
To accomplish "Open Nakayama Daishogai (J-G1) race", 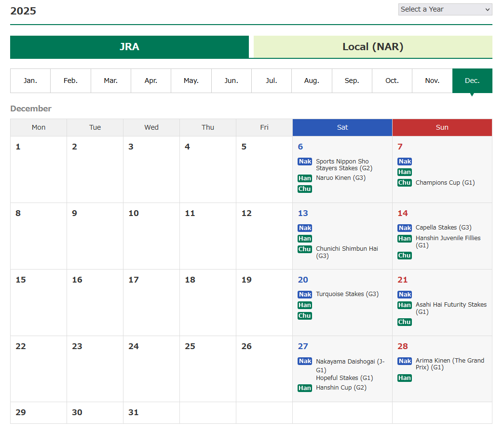I will tap(350, 365).
